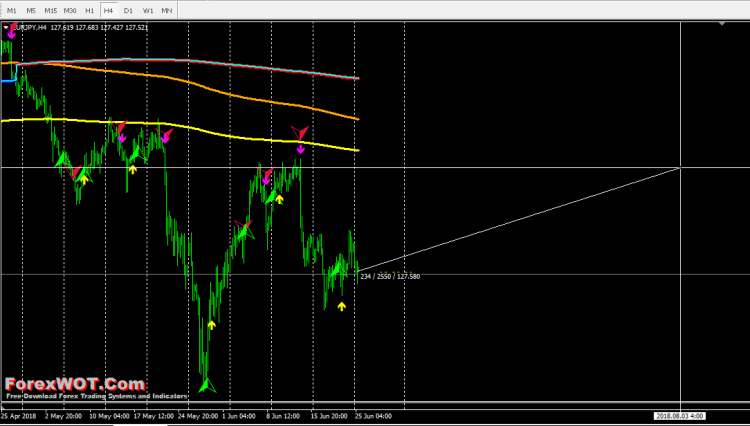This screenshot has width=750, height=426.
Task: Set chart to W1 weekly timeframe
Action: click(148, 10)
